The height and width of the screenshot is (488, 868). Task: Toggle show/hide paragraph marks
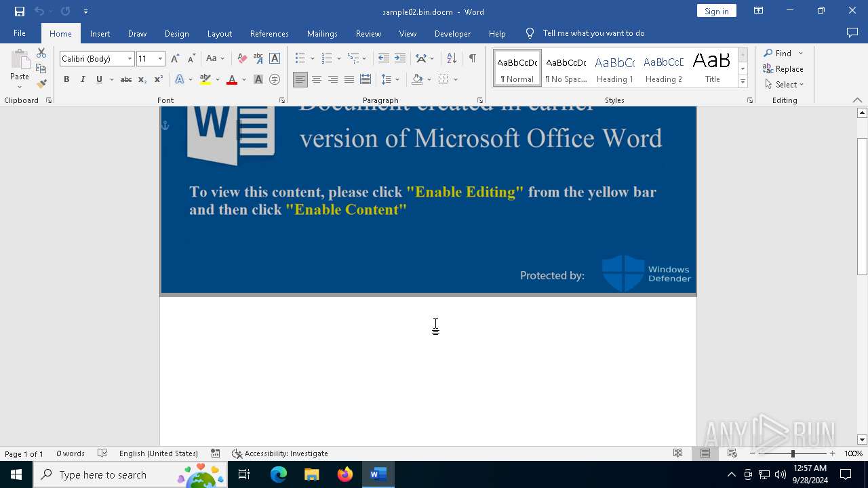pos(473,58)
